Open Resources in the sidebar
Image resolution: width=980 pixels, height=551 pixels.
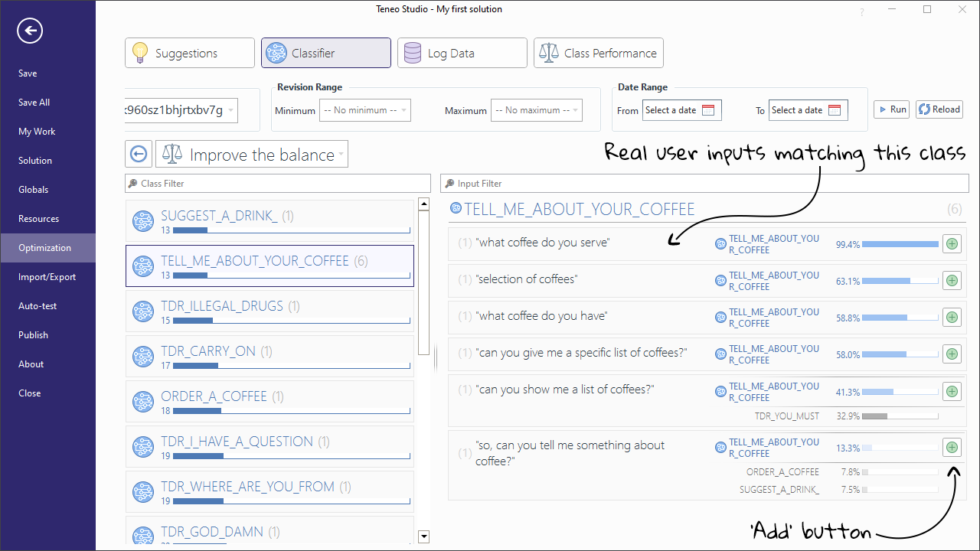pyautogui.click(x=47, y=219)
